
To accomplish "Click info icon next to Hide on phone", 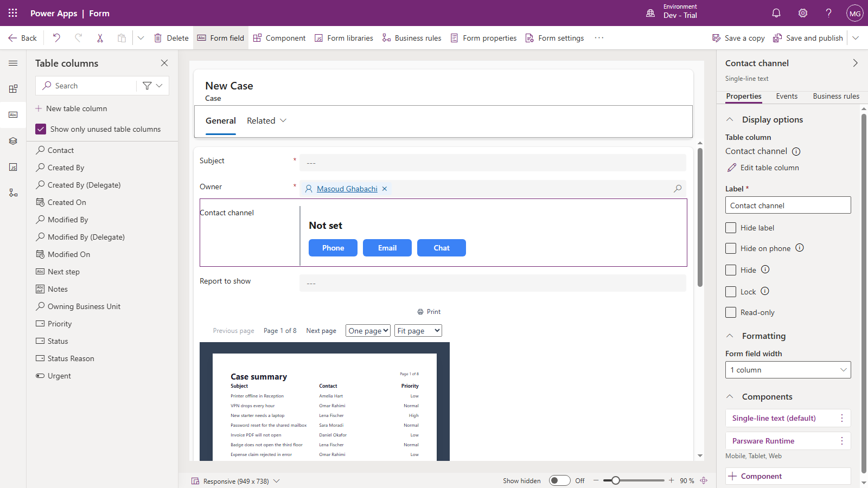I will click(800, 248).
